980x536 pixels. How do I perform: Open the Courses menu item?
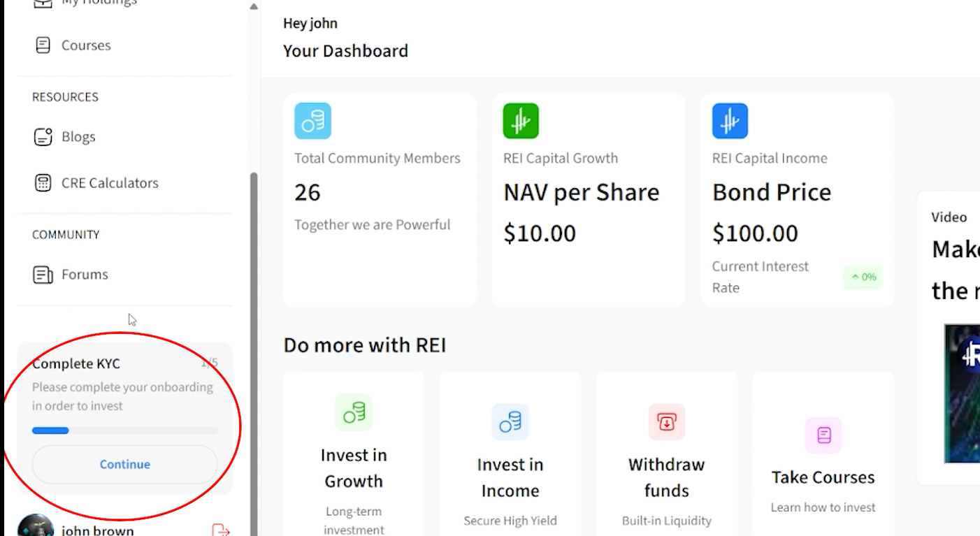86,45
